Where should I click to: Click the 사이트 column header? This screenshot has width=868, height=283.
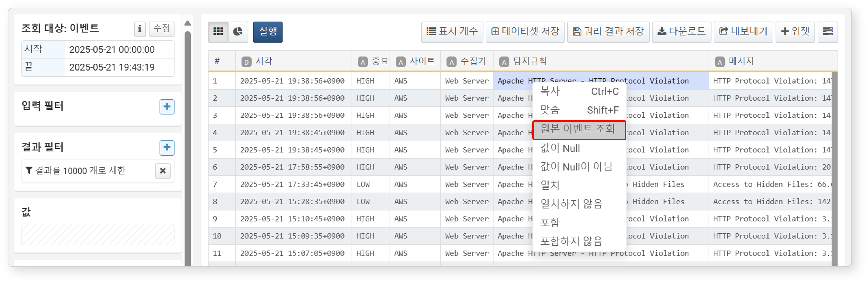(415, 61)
